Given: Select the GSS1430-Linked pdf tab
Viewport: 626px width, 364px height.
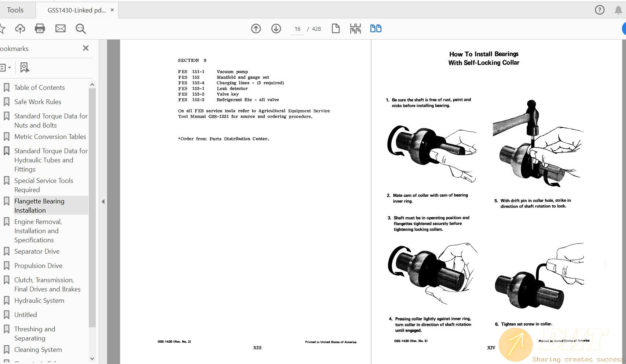Looking at the screenshot, I should (77, 10).
